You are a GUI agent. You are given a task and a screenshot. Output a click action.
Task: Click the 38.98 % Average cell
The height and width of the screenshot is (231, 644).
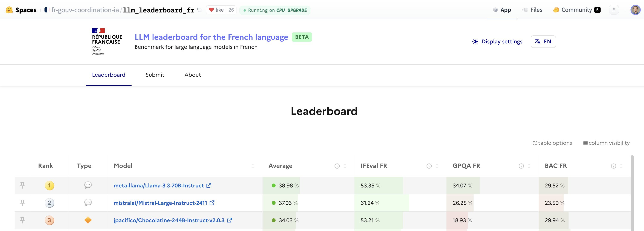tap(308, 185)
